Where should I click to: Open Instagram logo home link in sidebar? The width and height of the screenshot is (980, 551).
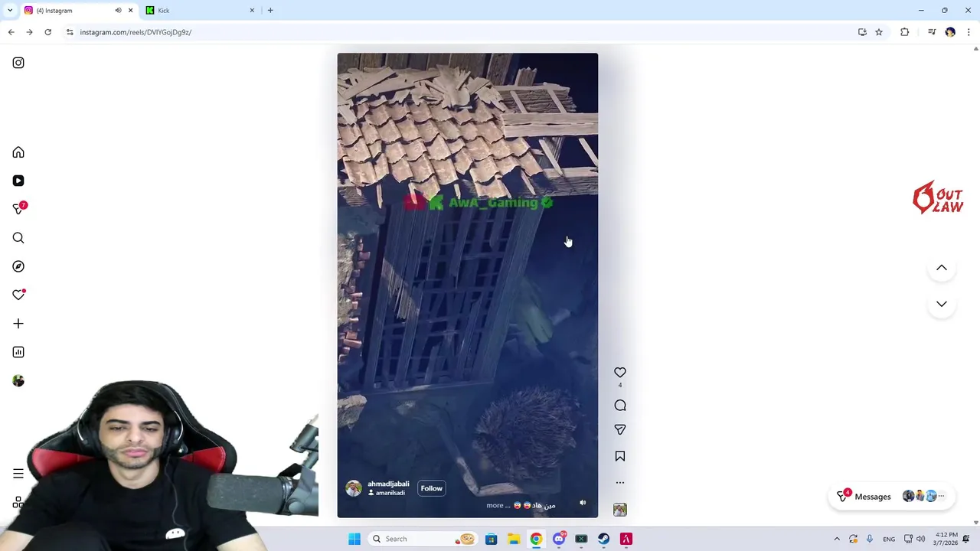click(x=18, y=63)
